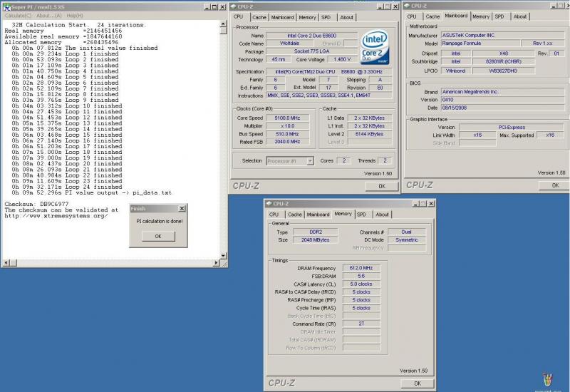The image size is (570, 392).
Task: Open CPU tab in the CPU-Z Memory window
Action: (x=274, y=215)
